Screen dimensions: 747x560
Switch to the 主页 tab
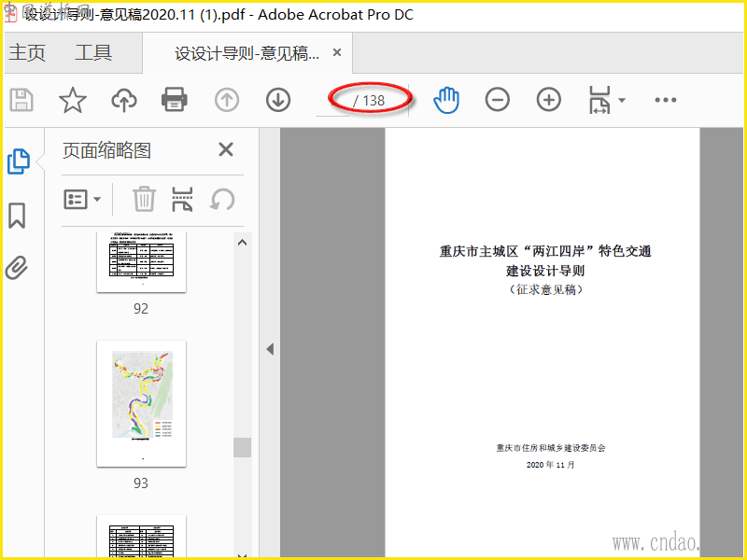point(27,53)
